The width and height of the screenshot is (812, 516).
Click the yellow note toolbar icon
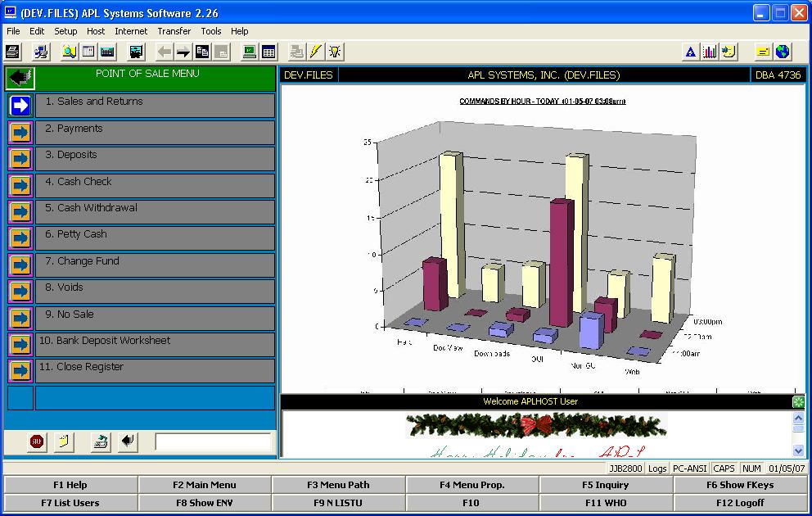[x=764, y=52]
